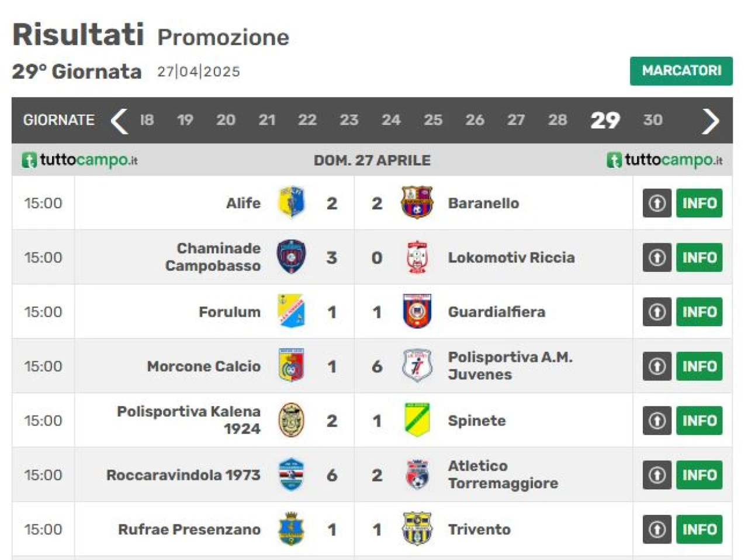Image resolution: width=748 pixels, height=560 pixels.
Task: Click the tuttocampo.it logo on the left
Action: click(x=79, y=160)
